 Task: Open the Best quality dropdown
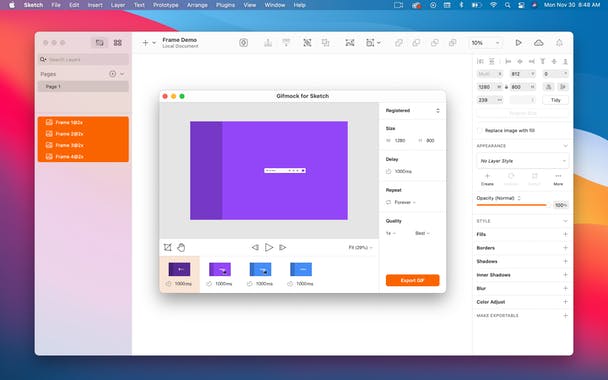pos(422,233)
